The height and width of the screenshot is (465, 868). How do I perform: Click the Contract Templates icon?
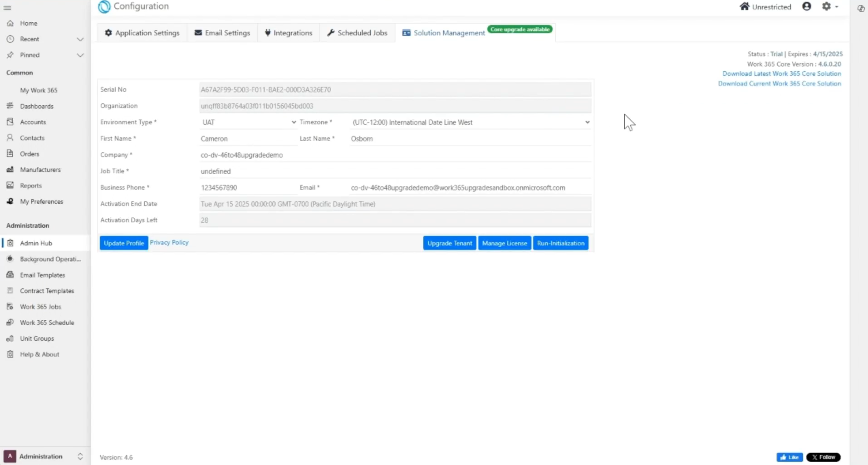pos(10,291)
